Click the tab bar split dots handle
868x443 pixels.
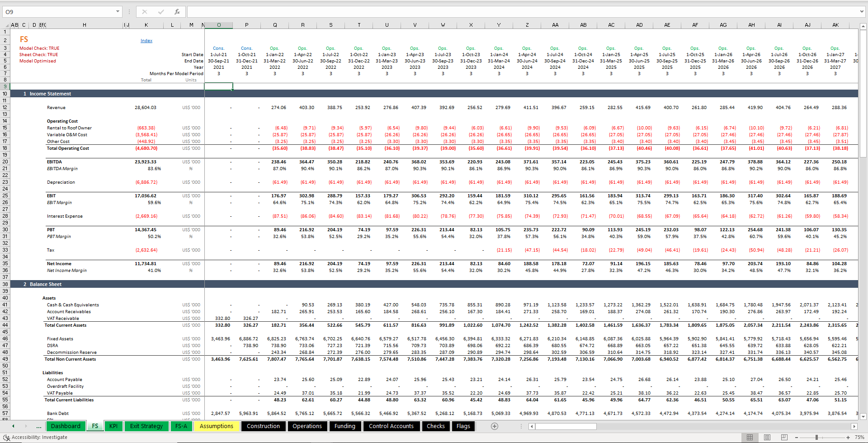(521, 426)
